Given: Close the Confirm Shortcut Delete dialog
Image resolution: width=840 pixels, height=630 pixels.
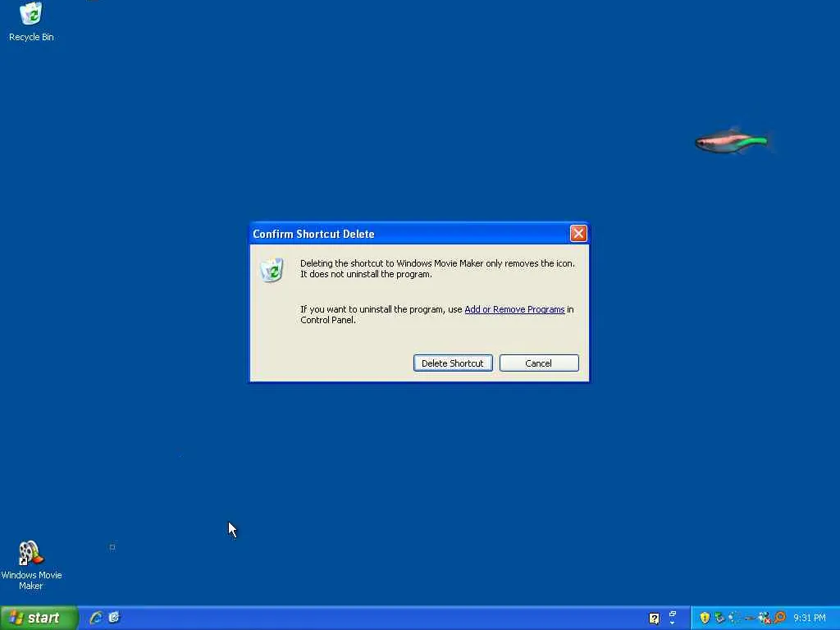Looking at the screenshot, I should (578, 234).
